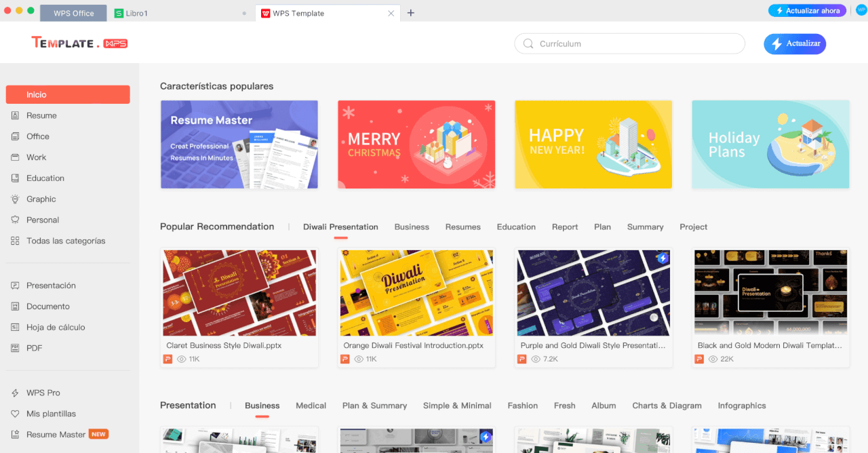Screen dimensions: 868x453
Task: Open Todas las categorías grid icon
Action: click(x=15, y=241)
